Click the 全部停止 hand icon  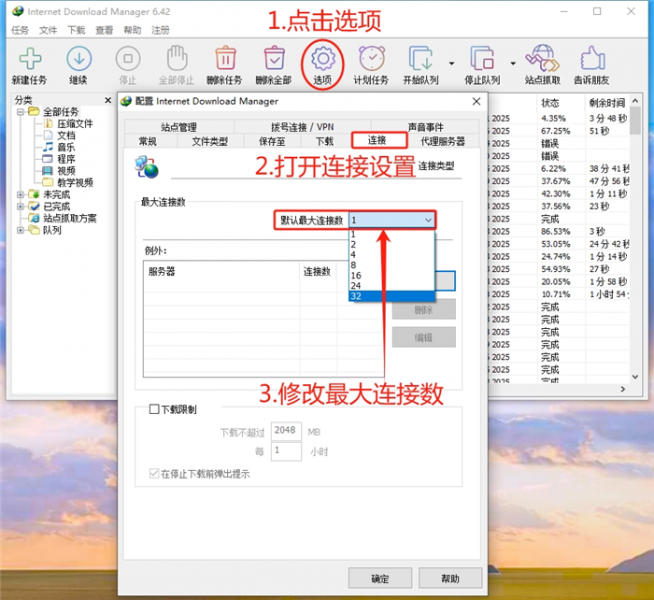[x=177, y=58]
